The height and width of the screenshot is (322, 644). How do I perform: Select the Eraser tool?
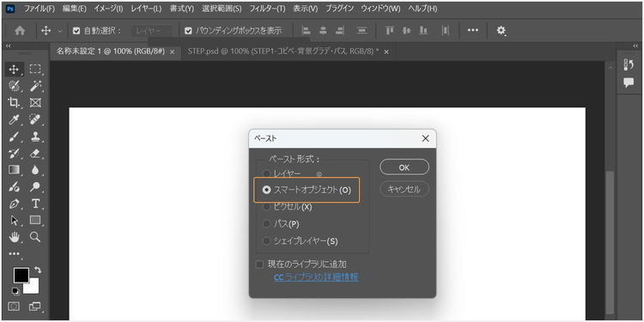(35, 153)
